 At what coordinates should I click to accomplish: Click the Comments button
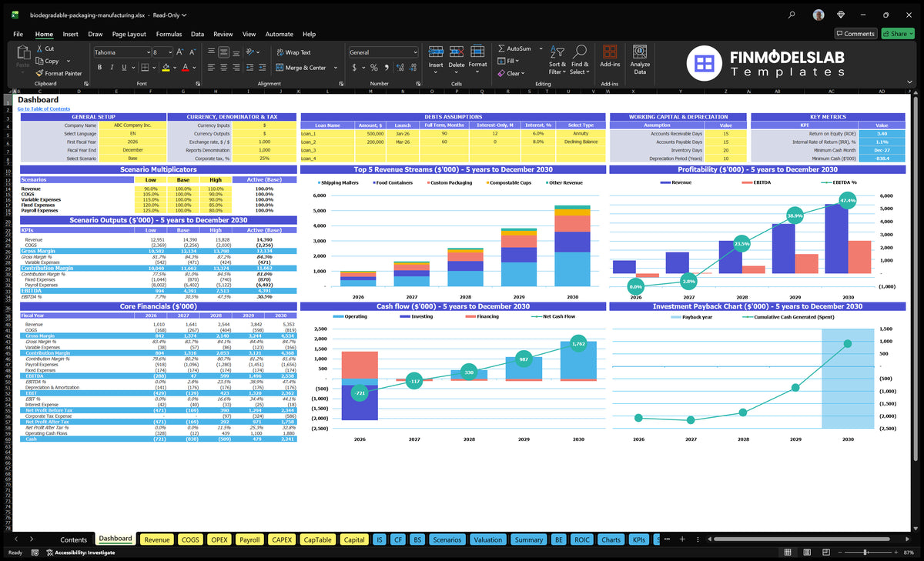[x=855, y=34]
